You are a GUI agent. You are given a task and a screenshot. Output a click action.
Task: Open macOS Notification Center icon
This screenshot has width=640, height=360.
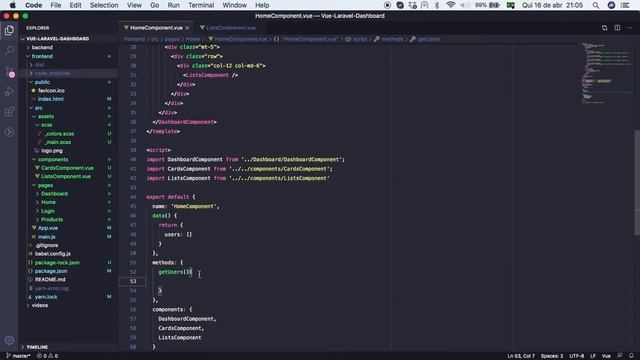(x=625, y=5)
